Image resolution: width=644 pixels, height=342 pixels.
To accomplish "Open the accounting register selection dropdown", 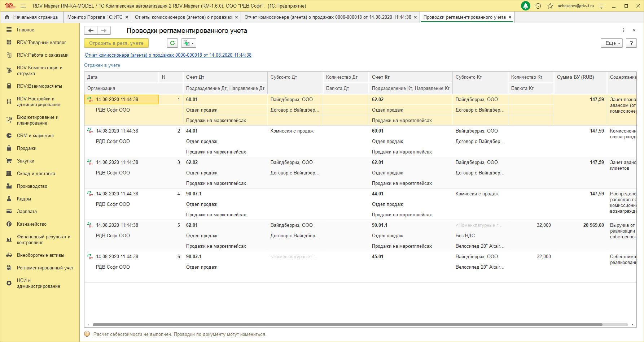I will pyautogui.click(x=188, y=43).
